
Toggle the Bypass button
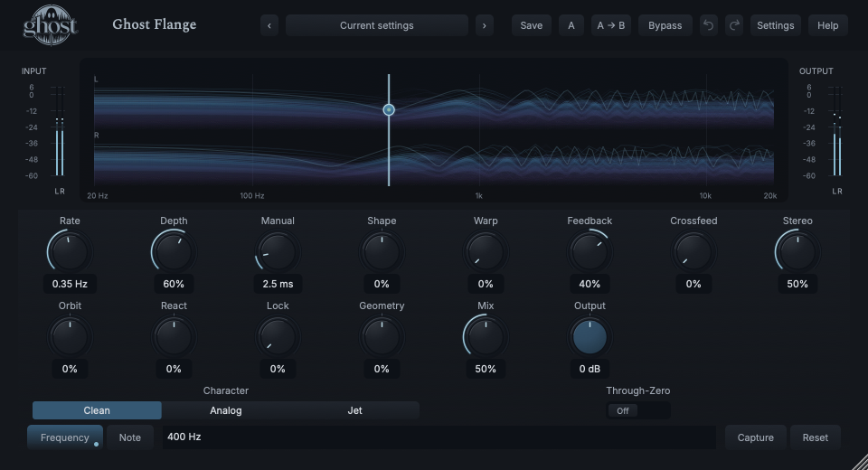point(665,25)
